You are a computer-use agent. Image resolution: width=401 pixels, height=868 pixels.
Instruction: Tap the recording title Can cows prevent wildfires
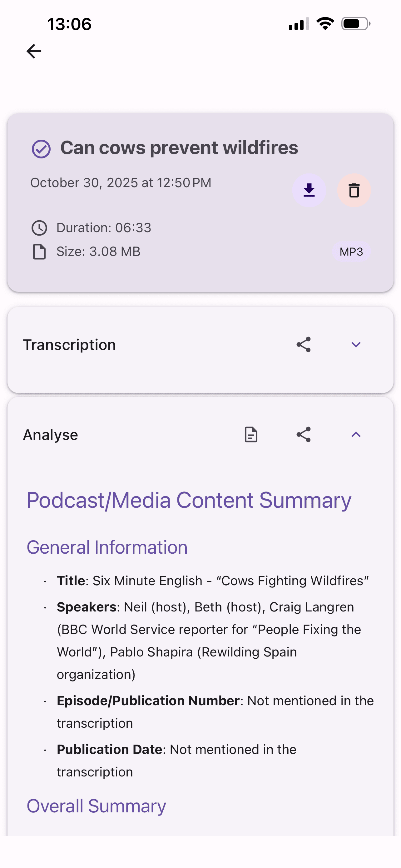(x=179, y=147)
